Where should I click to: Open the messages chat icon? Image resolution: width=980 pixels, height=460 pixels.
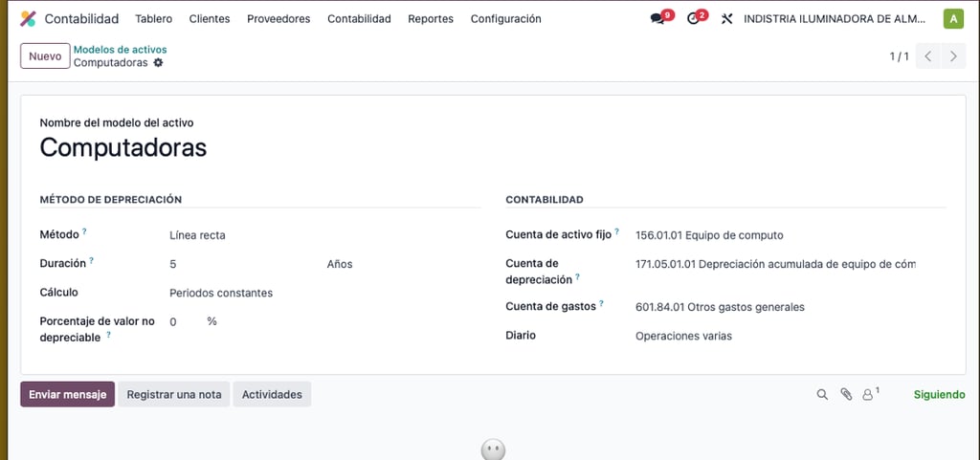[657, 19]
